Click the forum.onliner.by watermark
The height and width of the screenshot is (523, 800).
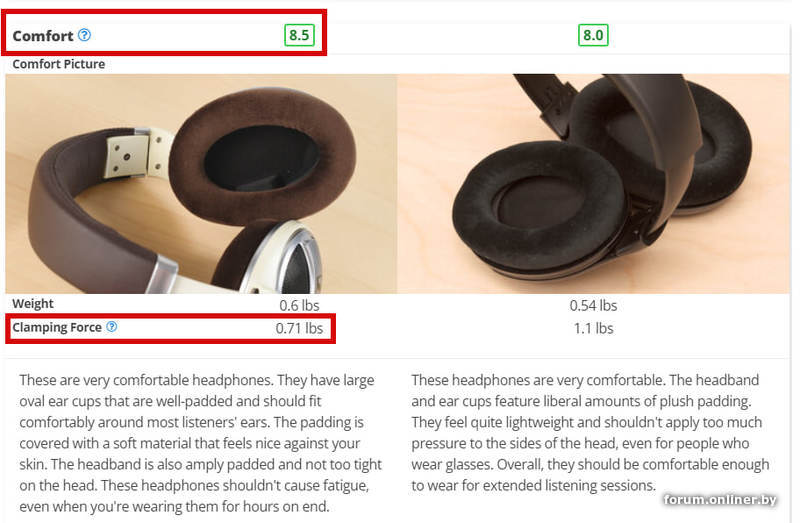tap(720, 500)
